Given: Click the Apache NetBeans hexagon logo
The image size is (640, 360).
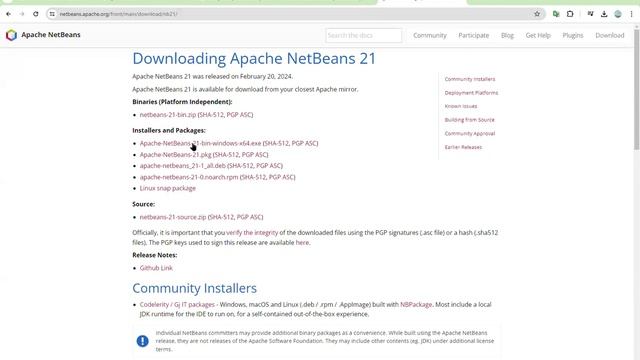Looking at the screenshot, I should point(11,35).
